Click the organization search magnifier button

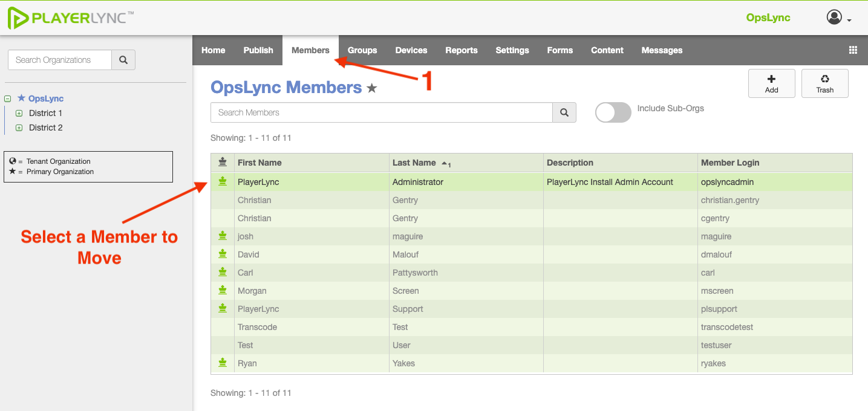click(123, 60)
